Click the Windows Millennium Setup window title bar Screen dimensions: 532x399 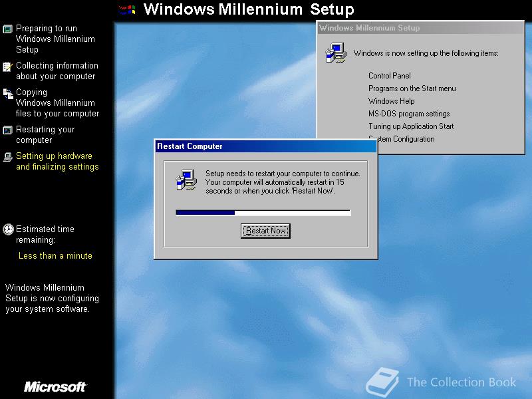pos(420,28)
